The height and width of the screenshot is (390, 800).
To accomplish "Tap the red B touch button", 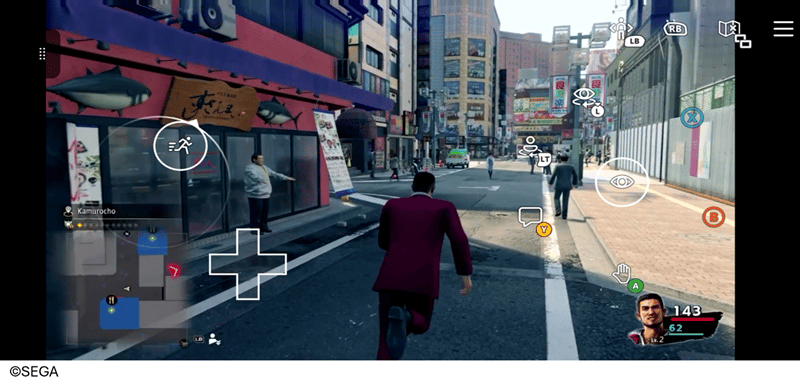I will (713, 217).
